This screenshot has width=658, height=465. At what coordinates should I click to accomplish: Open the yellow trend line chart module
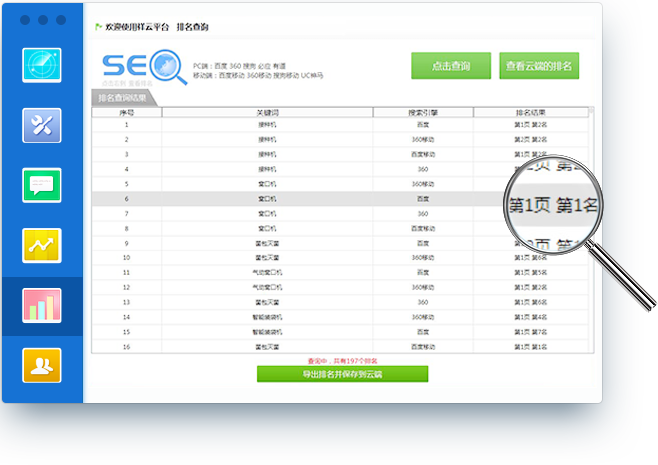42,246
